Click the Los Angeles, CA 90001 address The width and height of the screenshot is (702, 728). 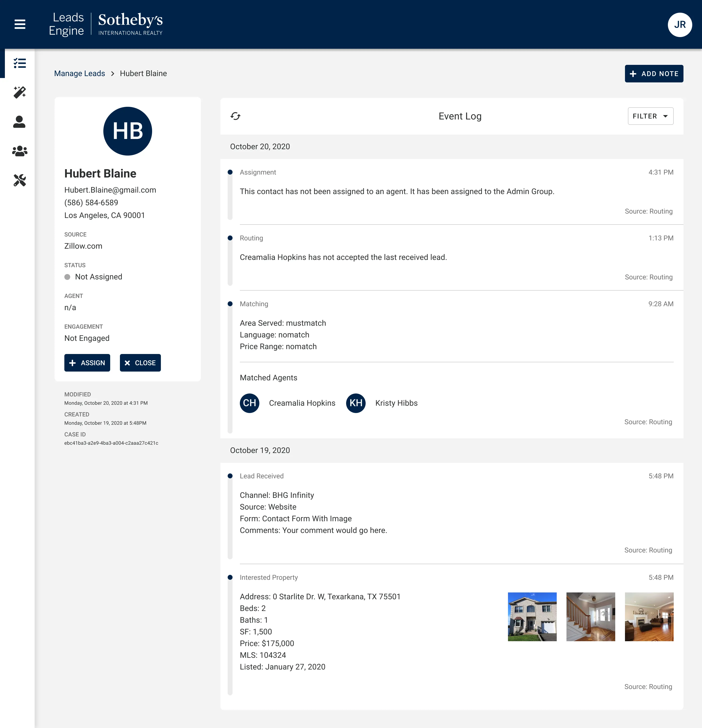point(104,216)
